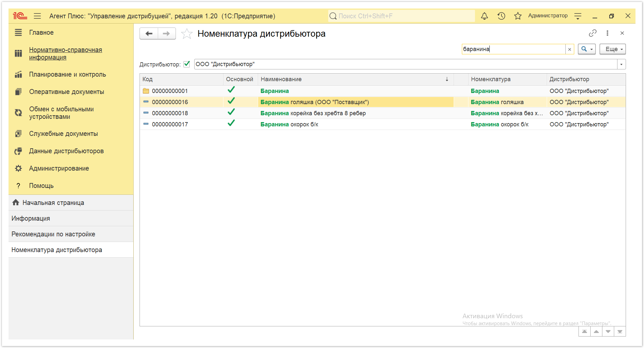Open notifications bell icon

pos(484,16)
